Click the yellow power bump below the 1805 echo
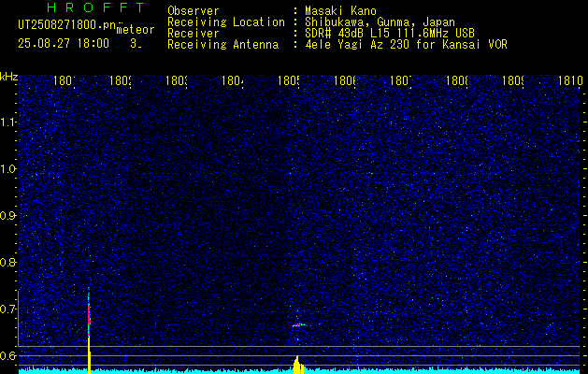Image resolution: width=588 pixels, height=374 pixels. coord(298,366)
